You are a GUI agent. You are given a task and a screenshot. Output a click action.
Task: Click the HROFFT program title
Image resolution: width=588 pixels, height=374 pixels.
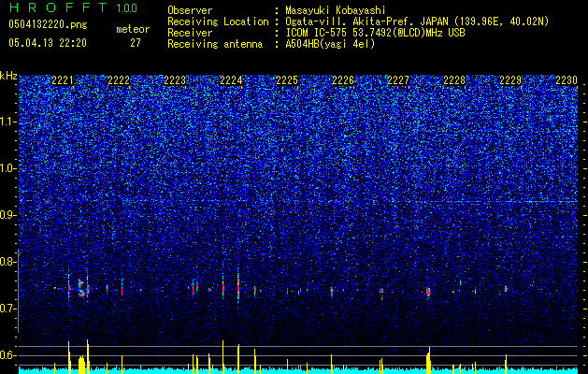(58, 7)
